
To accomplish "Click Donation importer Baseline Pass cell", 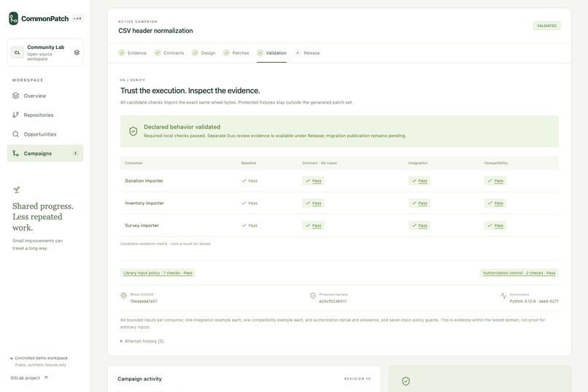I will [x=249, y=181].
